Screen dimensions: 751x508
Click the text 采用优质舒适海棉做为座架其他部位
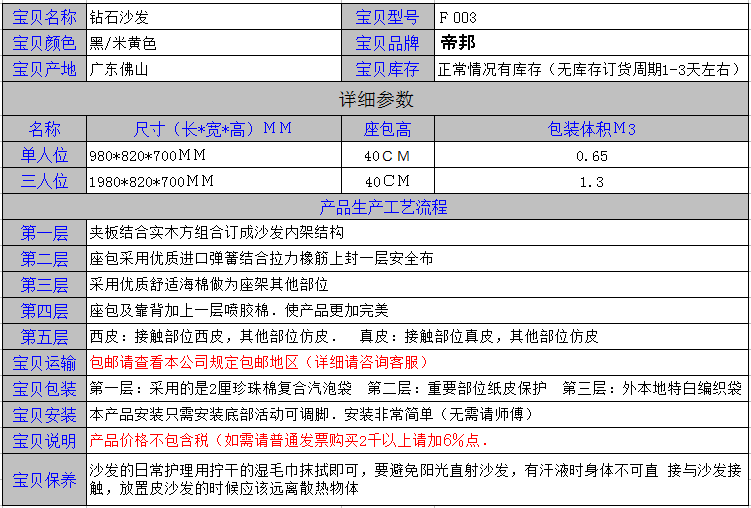(209, 285)
